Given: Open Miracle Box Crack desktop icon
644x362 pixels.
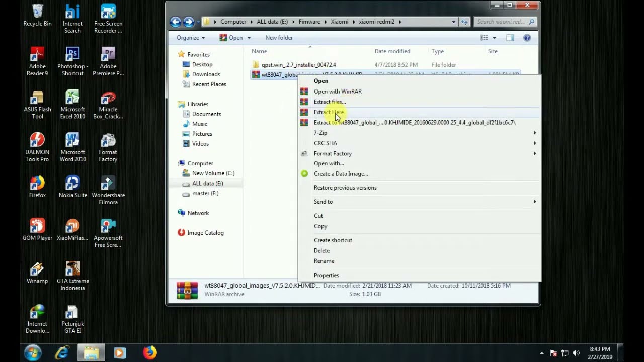Looking at the screenshot, I should 108,105.
